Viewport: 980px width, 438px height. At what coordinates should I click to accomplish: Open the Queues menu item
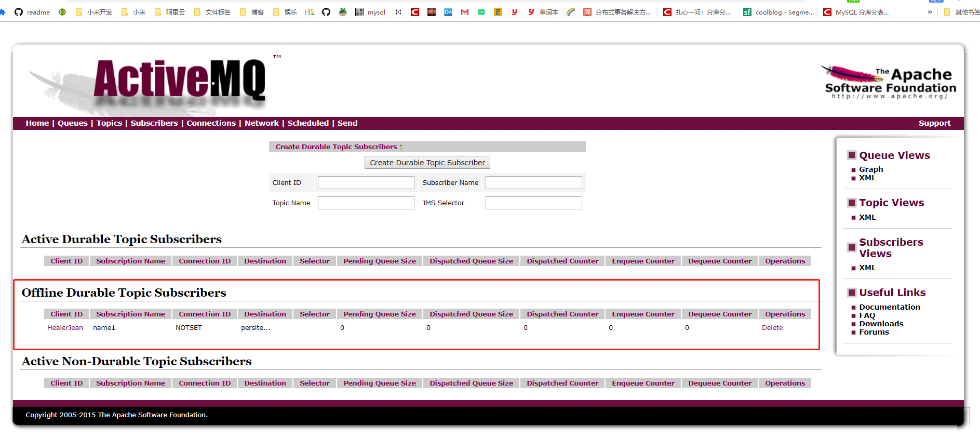click(73, 123)
